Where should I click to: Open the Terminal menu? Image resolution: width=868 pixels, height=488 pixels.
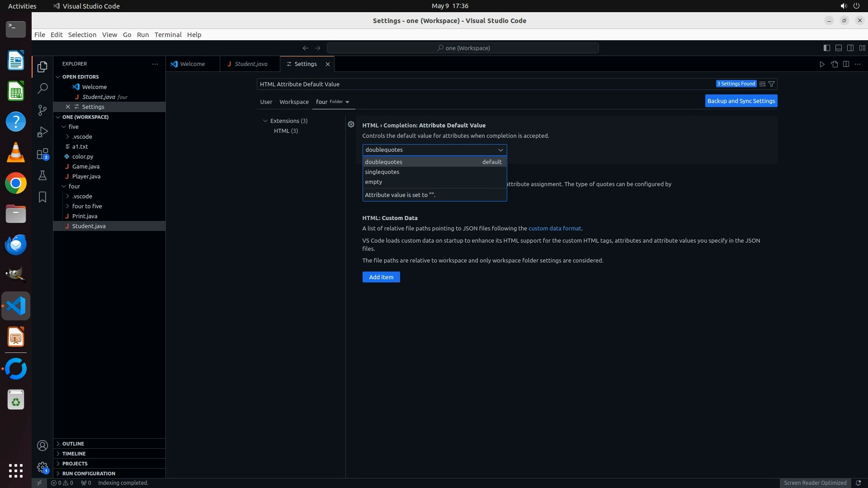click(x=168, y=35)
